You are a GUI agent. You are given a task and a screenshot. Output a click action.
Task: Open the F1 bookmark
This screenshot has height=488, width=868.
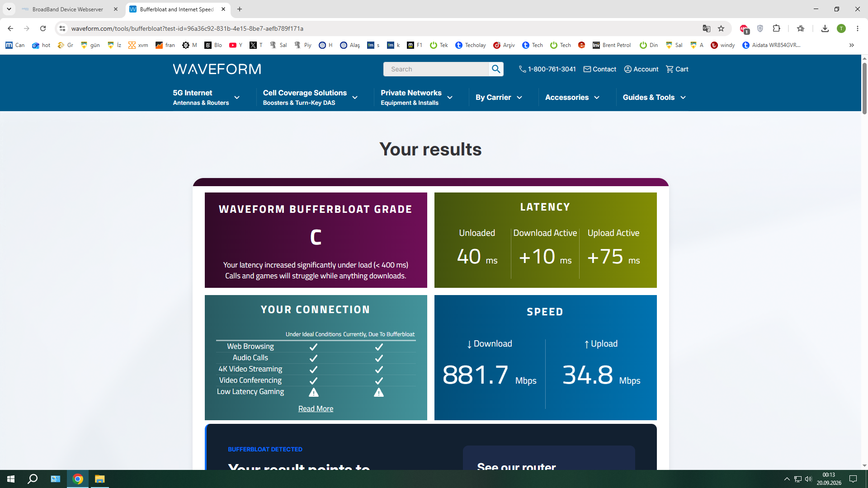click(415, 45)
